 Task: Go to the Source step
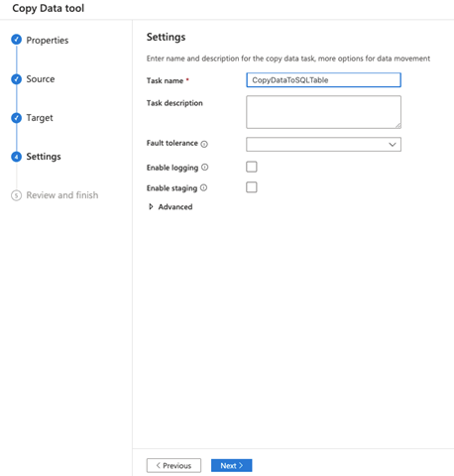41,79
